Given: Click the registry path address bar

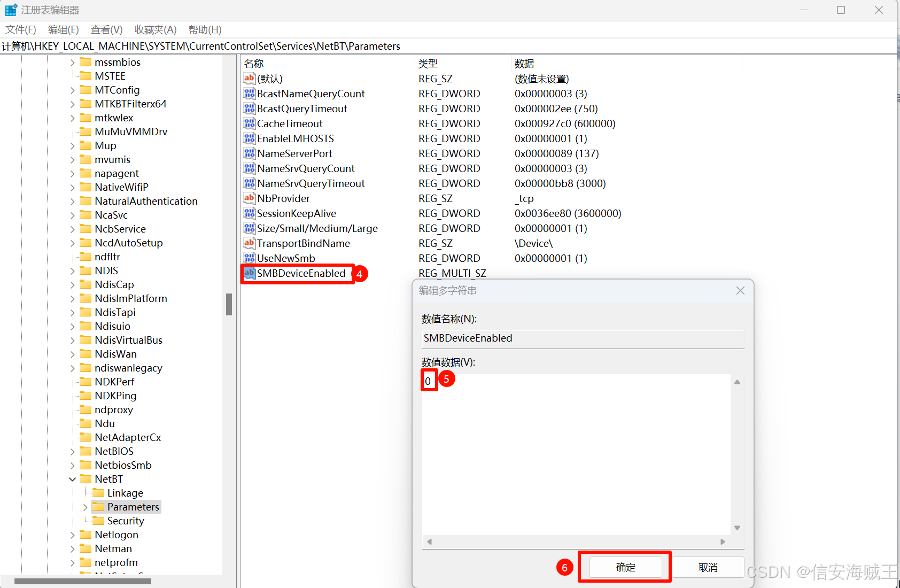Looking at the screenshot, I should [448, 46].
